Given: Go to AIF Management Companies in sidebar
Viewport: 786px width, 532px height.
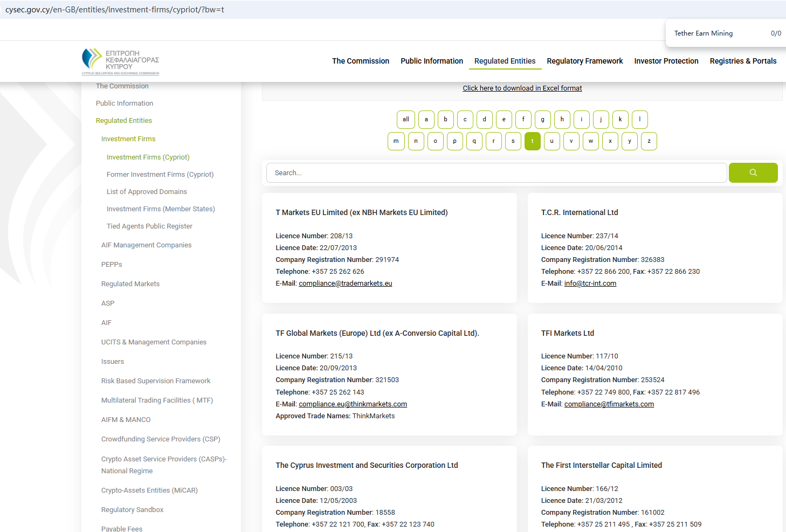Looking at the screenshot, I should pyautogui.click(x=146, y=245).
